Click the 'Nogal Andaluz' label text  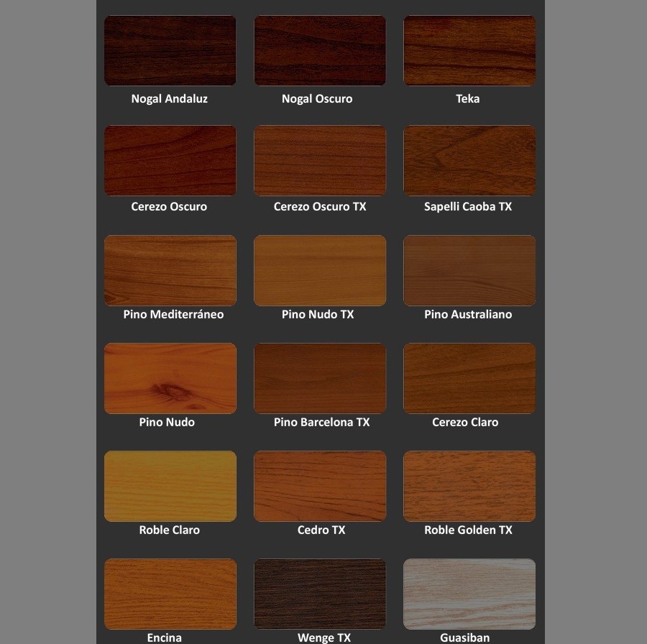coord(169,99)
